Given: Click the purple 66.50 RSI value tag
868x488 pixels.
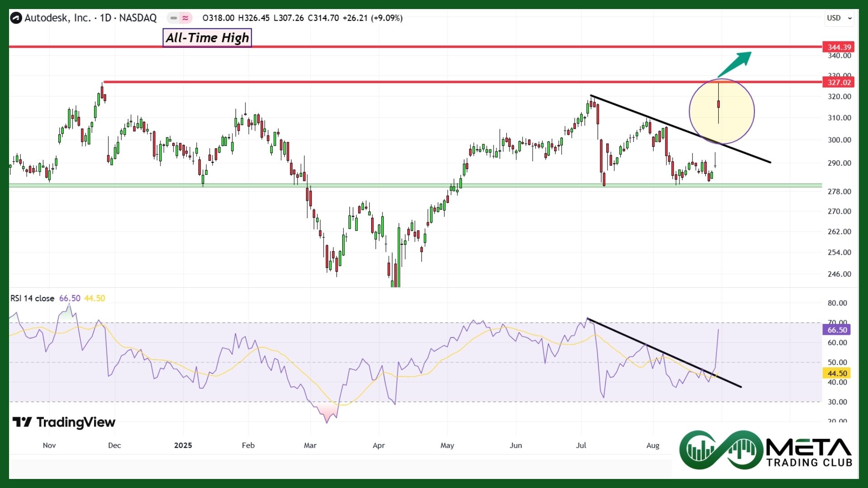Looking at the screenshot, I should [837, 330].
